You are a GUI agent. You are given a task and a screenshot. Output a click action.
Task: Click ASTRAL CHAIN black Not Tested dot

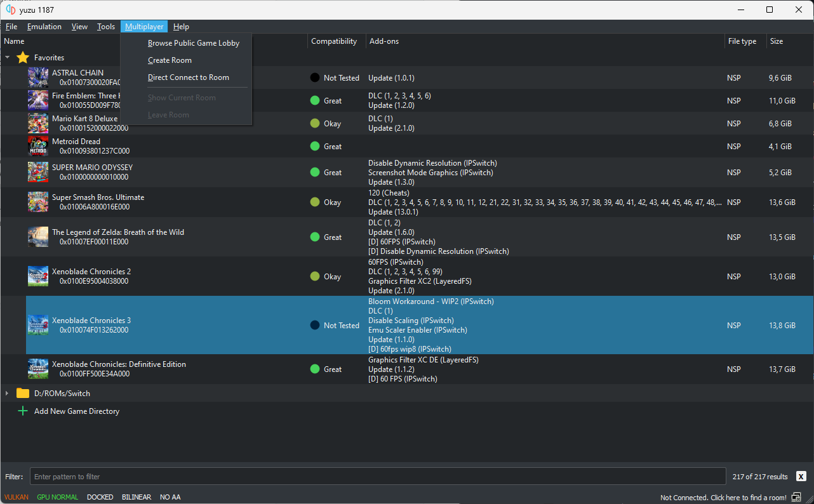315,77
